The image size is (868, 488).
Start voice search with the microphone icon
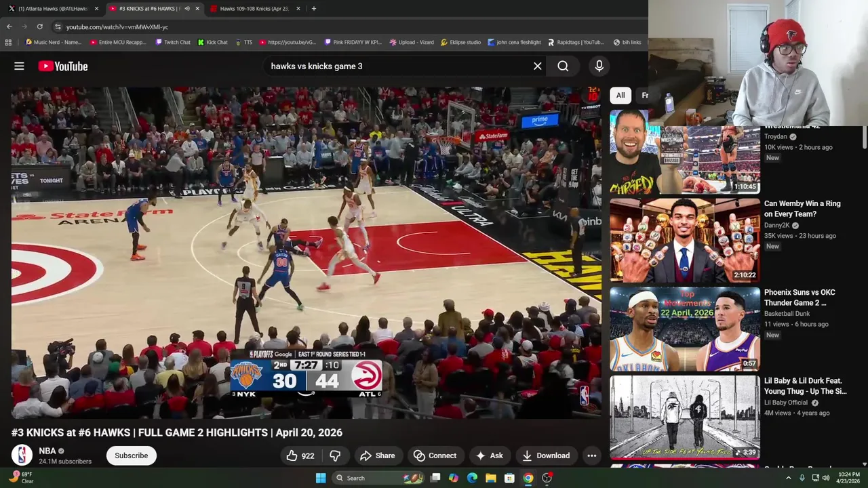(x=599, y=66)
